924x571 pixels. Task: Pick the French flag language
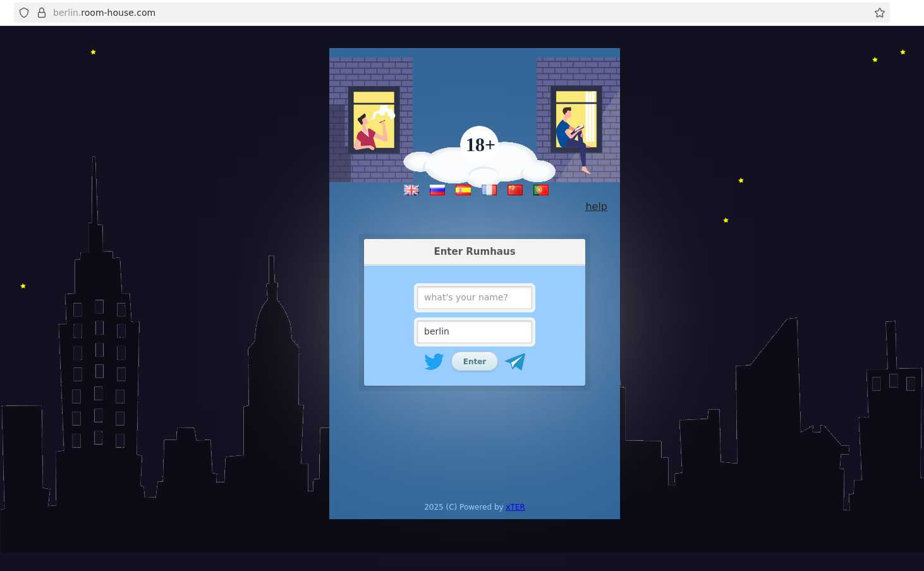click(x=489, y=190)
